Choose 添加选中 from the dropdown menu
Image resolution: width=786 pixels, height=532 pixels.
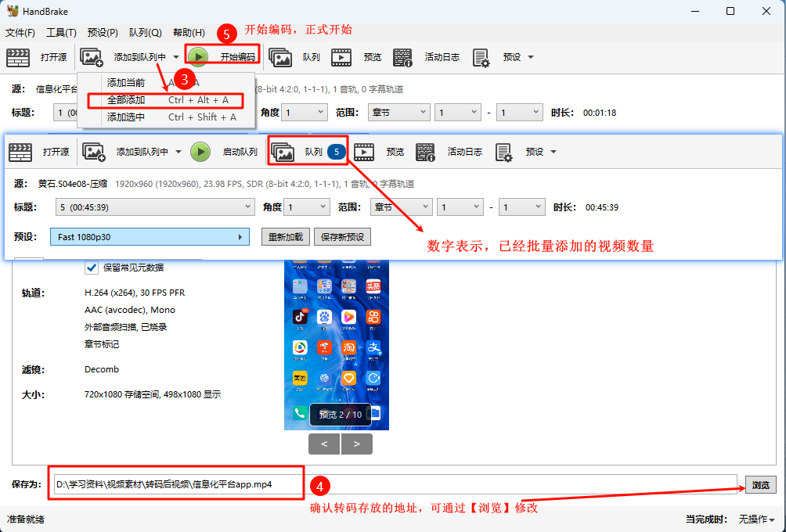pyautogui.click(x=165, y=117)
